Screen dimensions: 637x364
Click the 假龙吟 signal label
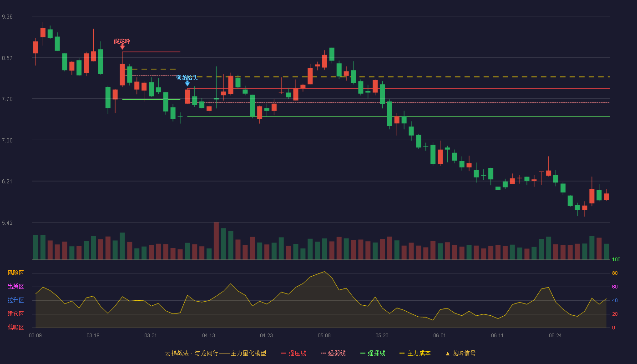pos(122,41)
